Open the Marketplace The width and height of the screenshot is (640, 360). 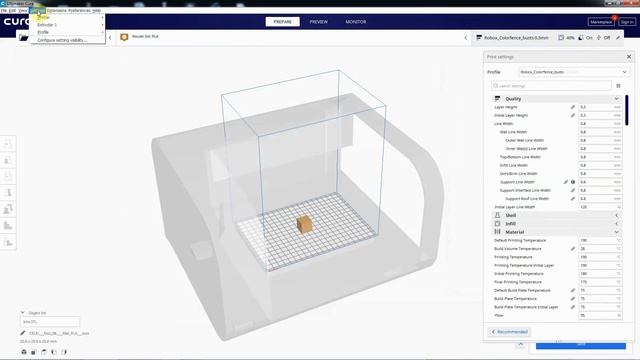point(601,22)
